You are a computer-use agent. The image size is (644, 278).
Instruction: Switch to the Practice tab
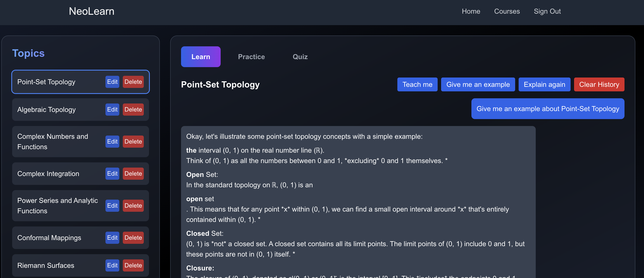click(251, 57)
